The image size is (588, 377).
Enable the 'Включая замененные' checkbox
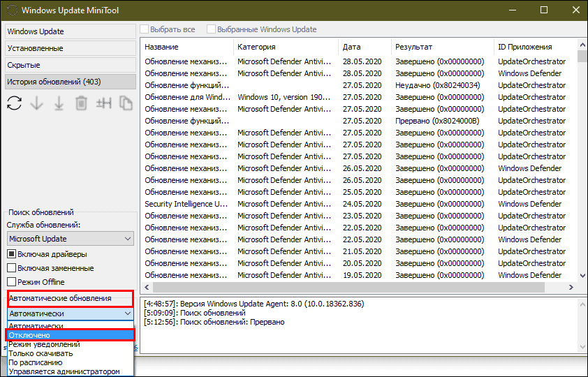pos(12,268)
